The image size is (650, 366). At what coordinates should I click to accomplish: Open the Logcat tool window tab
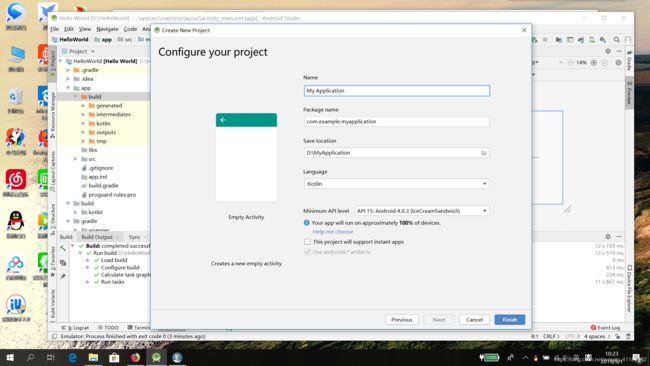pyautogui.click(x=75, y=327)
